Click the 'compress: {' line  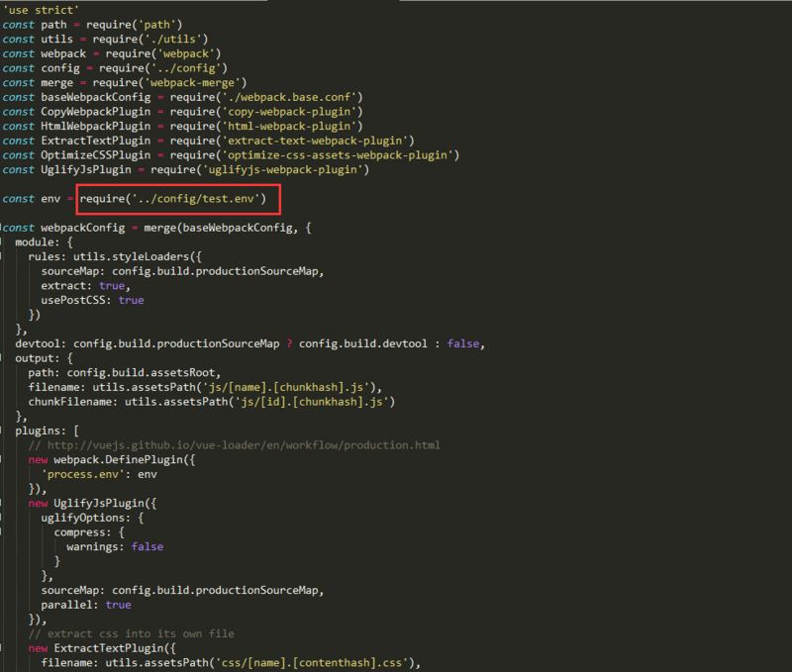[89, 532]
